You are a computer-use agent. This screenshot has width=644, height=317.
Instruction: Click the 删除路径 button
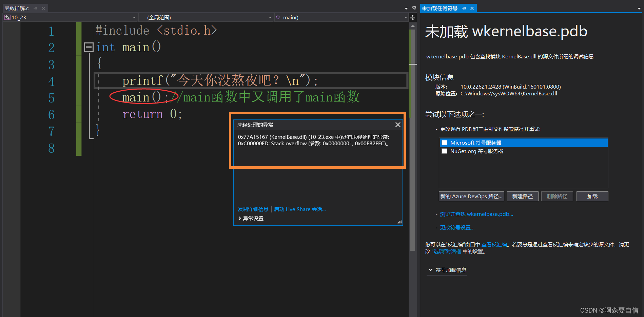click(557, 197)
